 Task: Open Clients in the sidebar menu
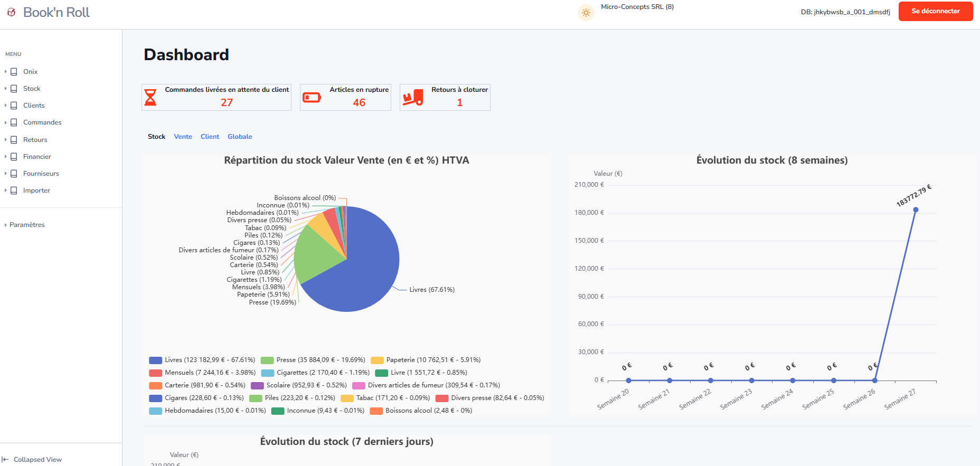point(34,106)
